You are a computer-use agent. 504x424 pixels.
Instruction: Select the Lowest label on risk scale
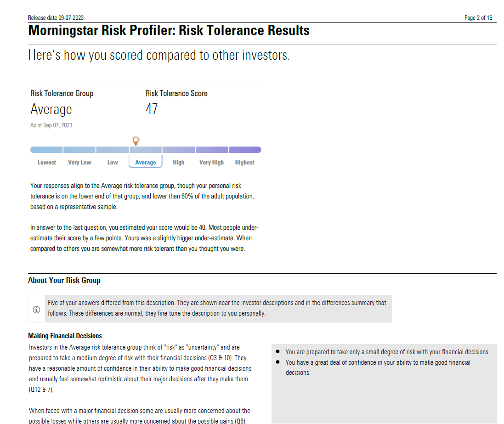[x=47, y=162]
